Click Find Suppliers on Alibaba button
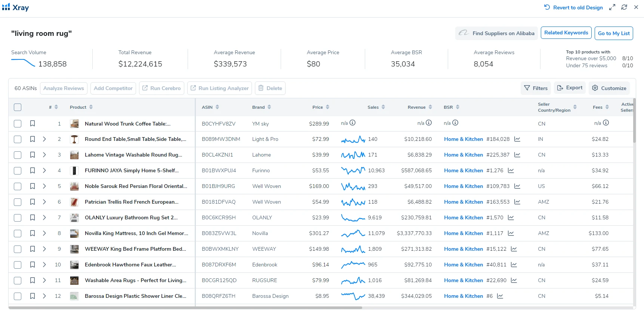644x315 pixels. point(496,33)
